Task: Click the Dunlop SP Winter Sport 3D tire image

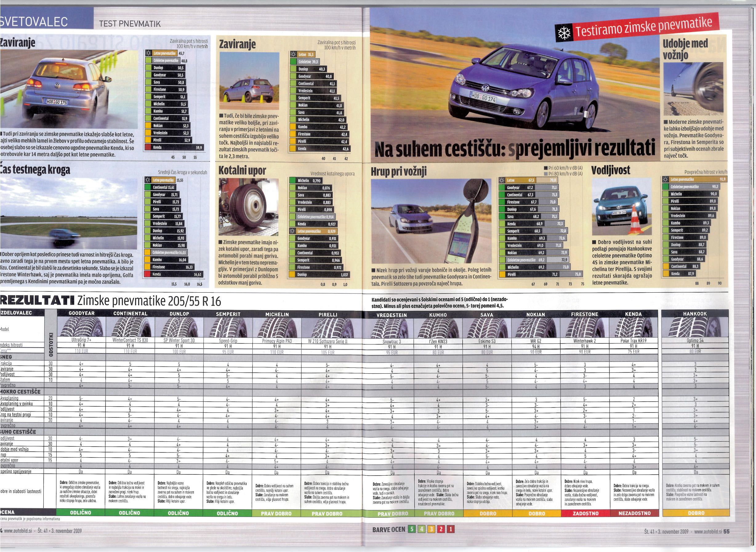Action: pyautogui.click(x=179, y=327)
